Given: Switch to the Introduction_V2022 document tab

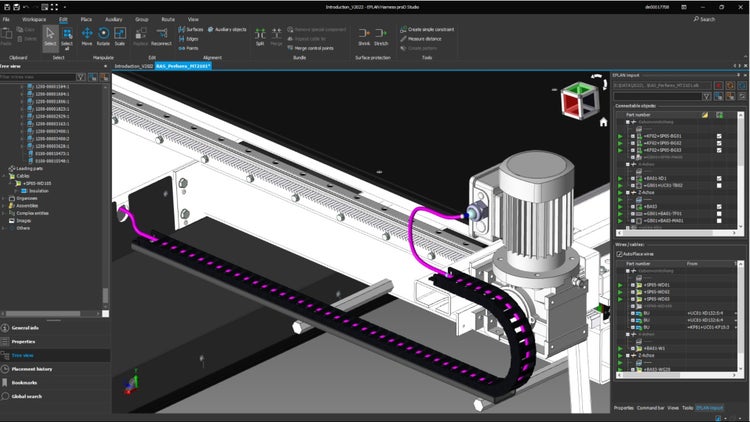Looking at the screenshot, I should 134,65.
